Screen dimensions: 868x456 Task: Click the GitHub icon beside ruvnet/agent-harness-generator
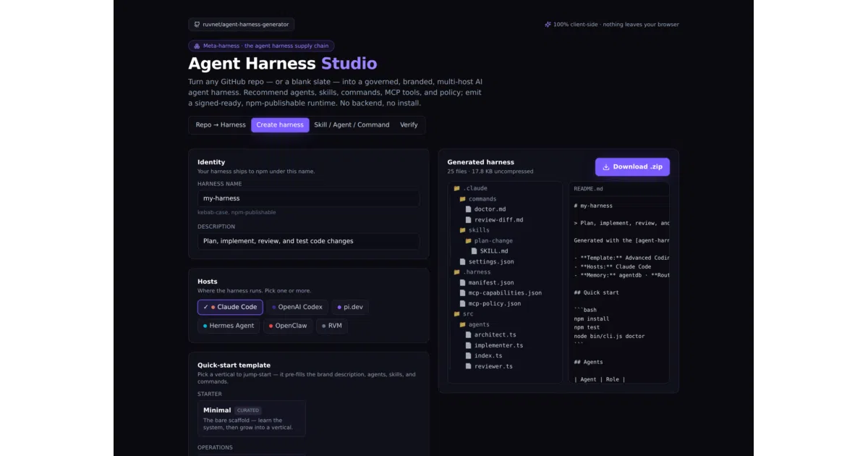point(197,25)
